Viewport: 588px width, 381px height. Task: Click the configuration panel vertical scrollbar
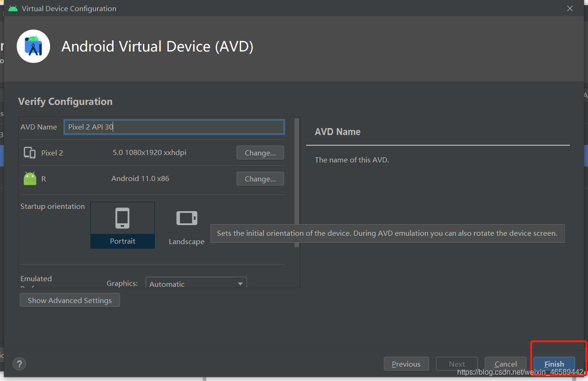[x=297, y=182]
